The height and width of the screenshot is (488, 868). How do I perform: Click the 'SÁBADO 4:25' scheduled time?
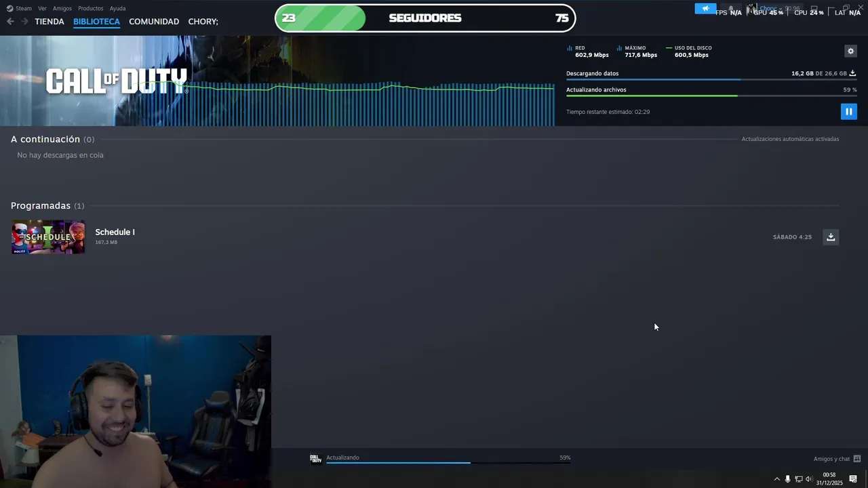pos(792,237)
